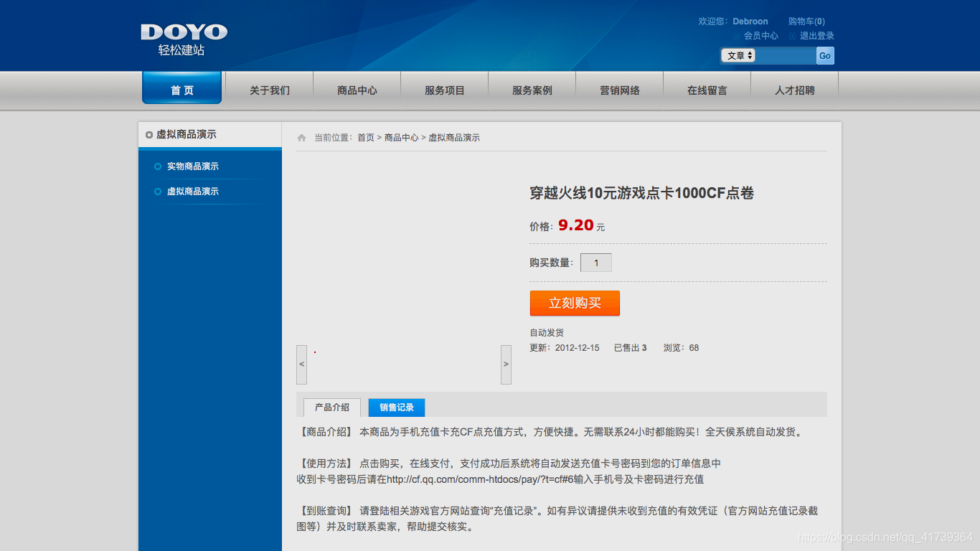Click the 自动发货 text
The image size is (980, 551).
coord(547,333)
